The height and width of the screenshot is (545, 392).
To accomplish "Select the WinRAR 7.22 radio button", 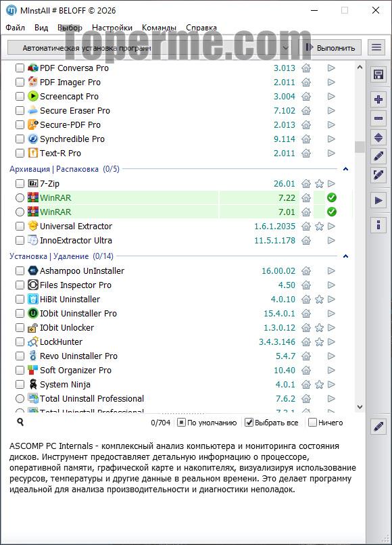I will [x=20, y=197].
